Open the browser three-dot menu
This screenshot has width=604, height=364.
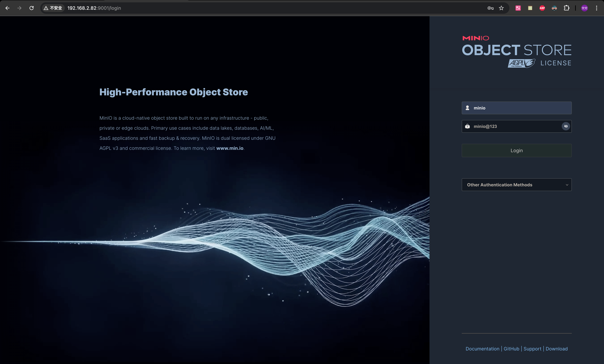click(597, 8)
